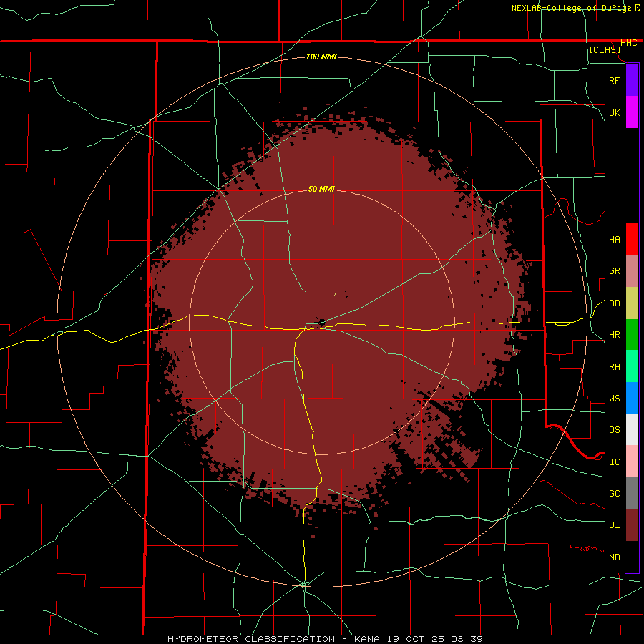Select the GR pink legend swatch
This screenshot has height=644, width=644.
[x=632, y=271]
